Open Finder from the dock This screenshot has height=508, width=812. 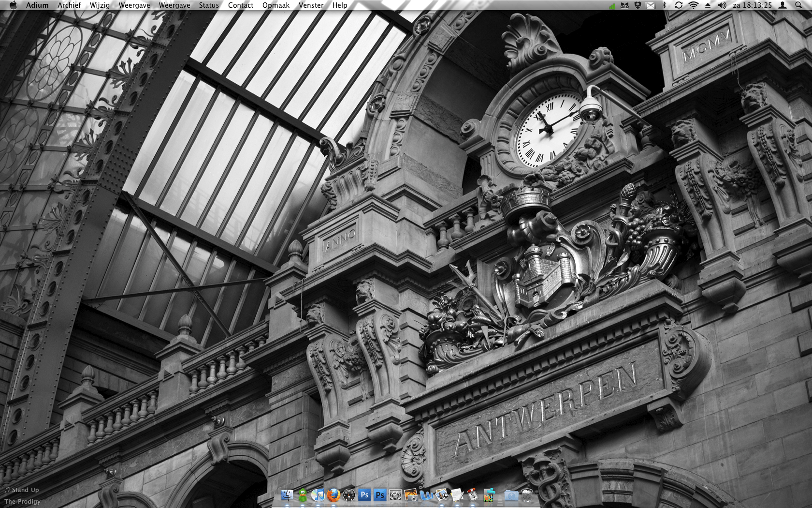(x=287, y=495)
